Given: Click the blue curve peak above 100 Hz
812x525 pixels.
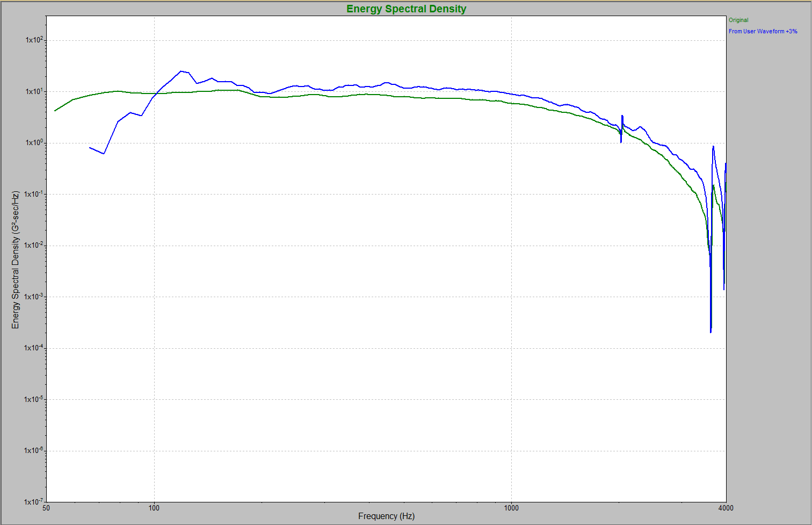Looking at the screenshot, I should (182, 71).
